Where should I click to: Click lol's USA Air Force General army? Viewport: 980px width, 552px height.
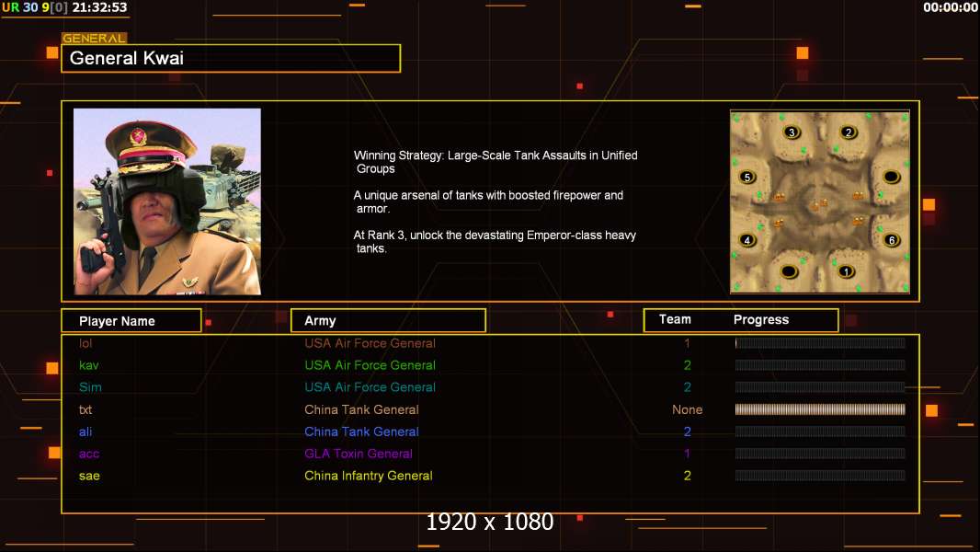click(x=370, y=343)
